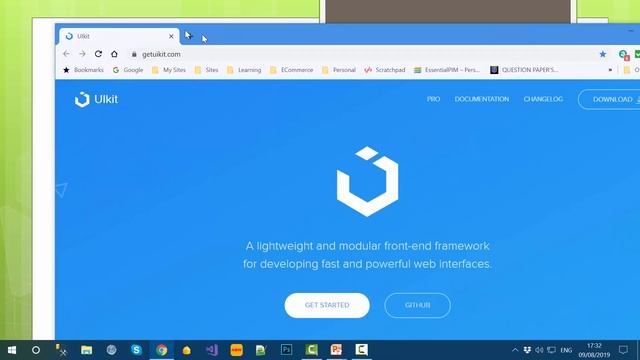Click the DOWNLOAD button
The image size is (640, 360).
tap(609, 99)
